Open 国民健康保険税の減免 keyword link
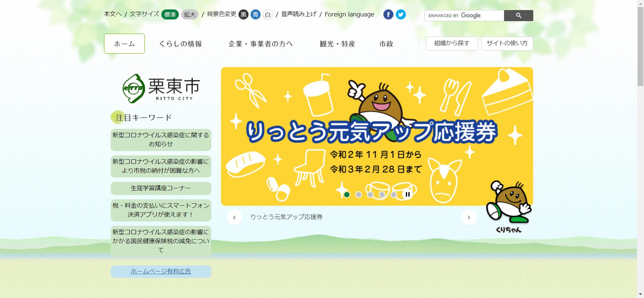 (161, 241)
